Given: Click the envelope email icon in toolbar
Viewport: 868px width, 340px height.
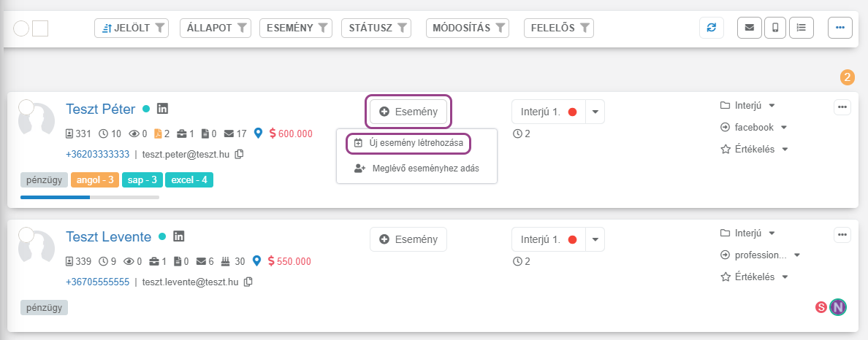Looking at the screenshot, I should pyautogui.click(x=749, y=28).
